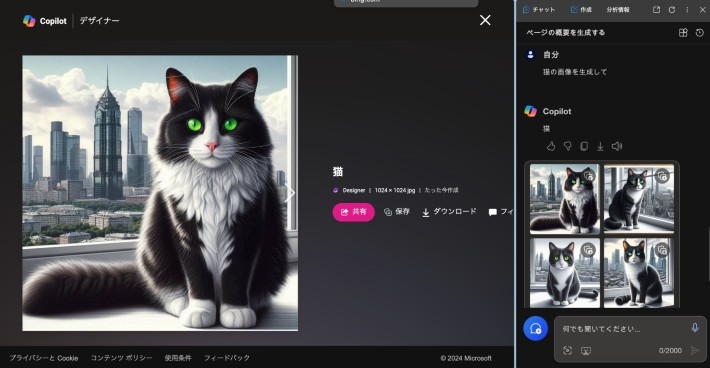Click ページの概要を生成する suggestion
Viewport: 710px width, 368px height.
[x=565, y=33]
